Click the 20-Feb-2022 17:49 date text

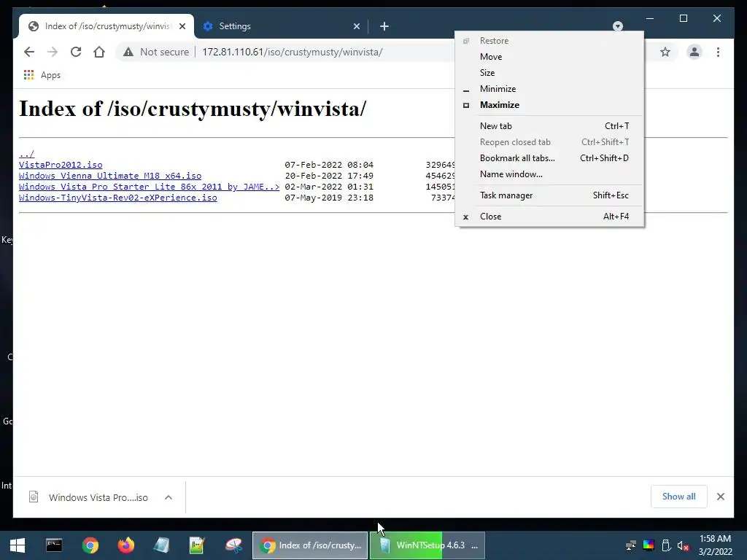pos(329,176)
